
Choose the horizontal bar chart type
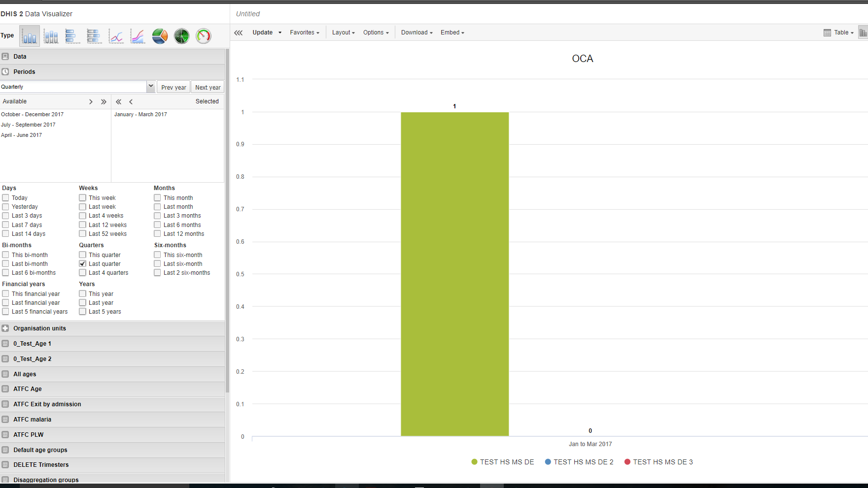[x=72, y=36]
